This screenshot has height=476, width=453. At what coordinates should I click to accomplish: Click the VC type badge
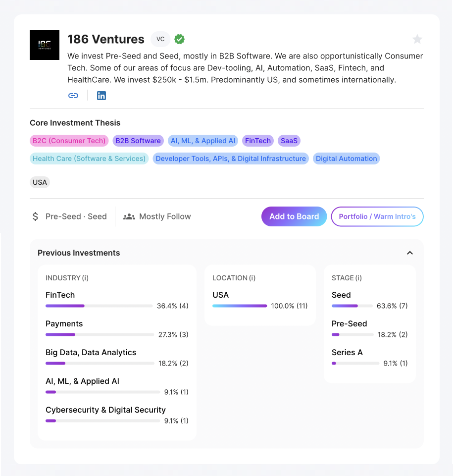[160, 39]
